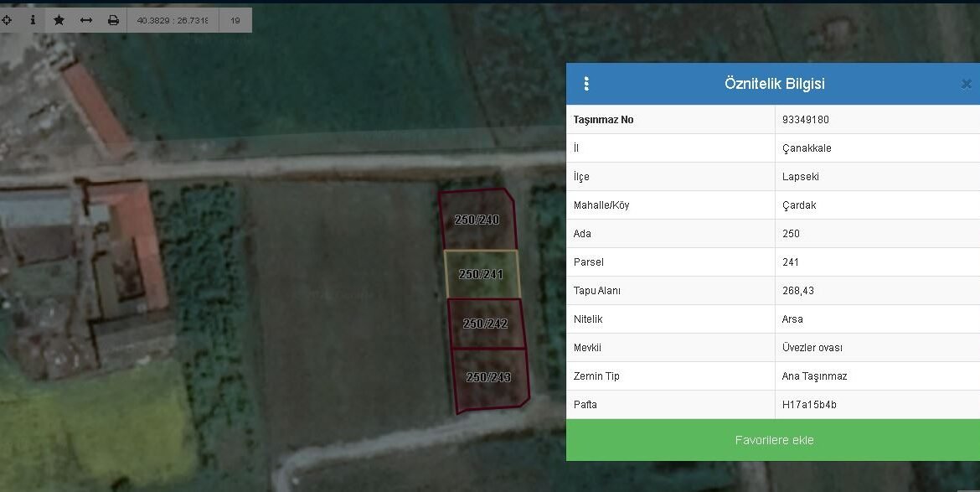Screen dimensions: 980x492
Task: Click the Mahalle/Köy value Çardak
Action: 798,205
